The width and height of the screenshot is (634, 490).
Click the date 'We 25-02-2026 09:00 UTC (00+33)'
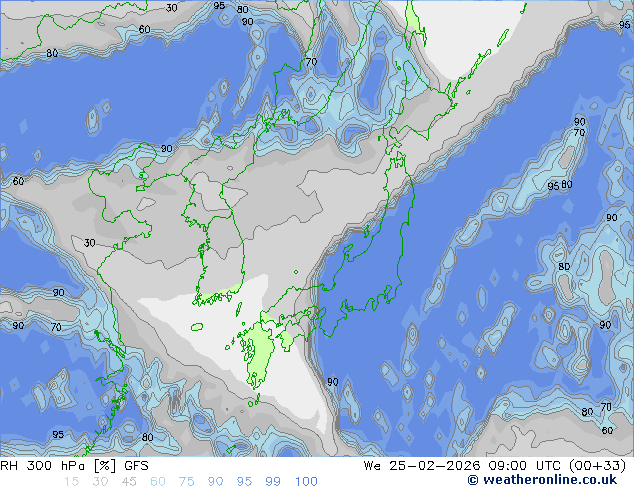tap(495, 466)
